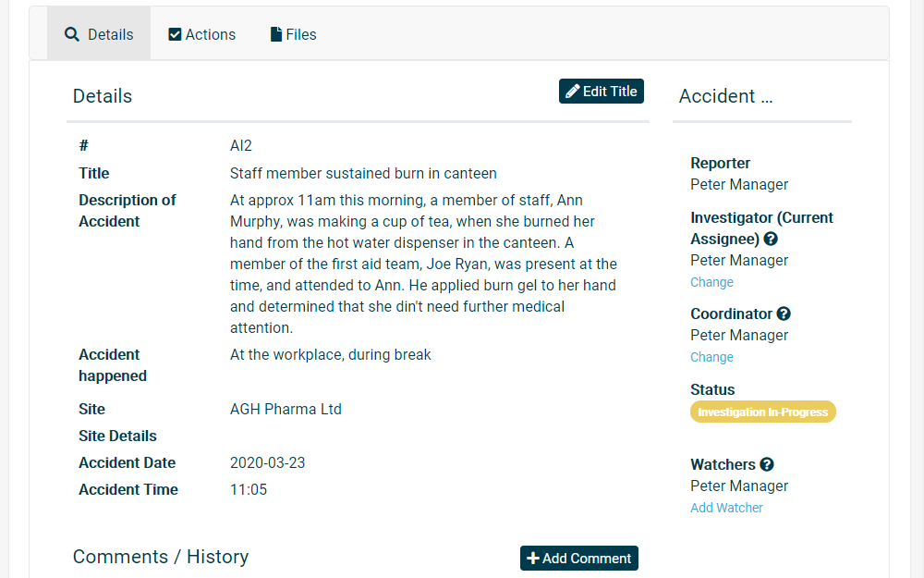Click Peter Manager under Watchers
Screen dimensions: 924x578
[739, 486]
